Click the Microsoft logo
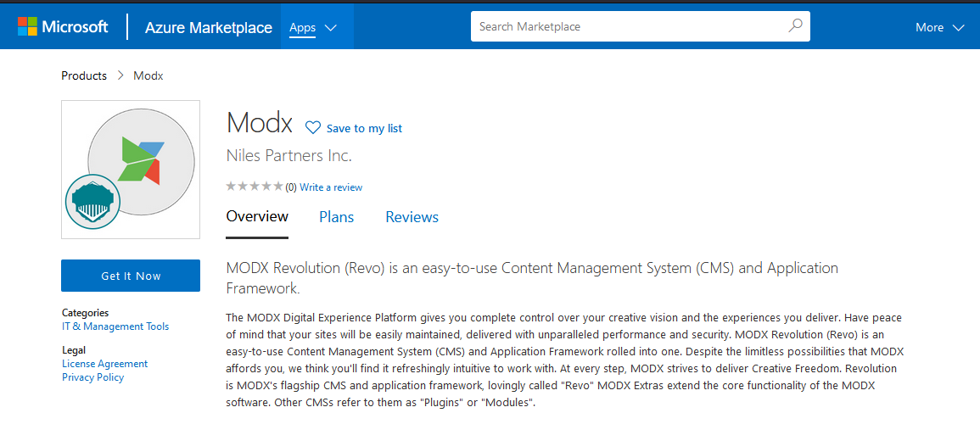 [63, 27]
